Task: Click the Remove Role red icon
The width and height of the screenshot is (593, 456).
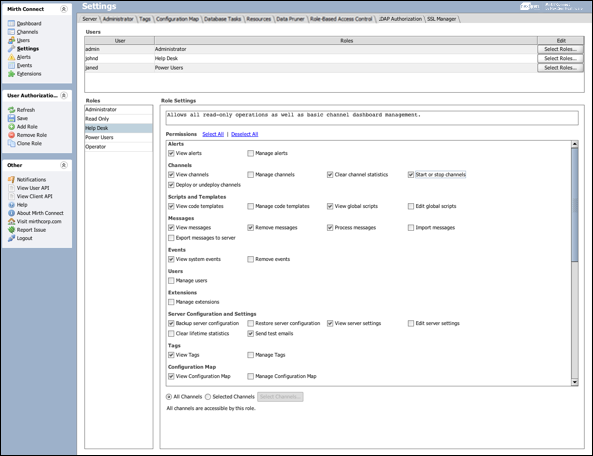Action: [x=11, y=135]
